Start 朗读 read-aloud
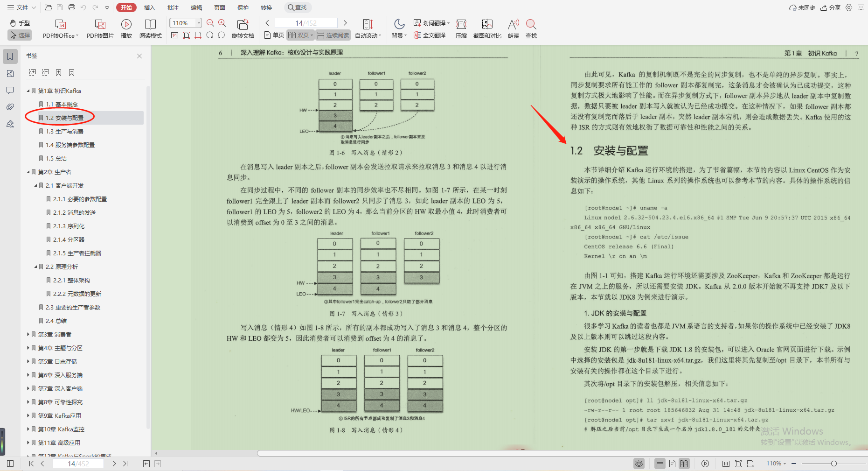The width and height of the screenshot is (868, 471). coord(513,29)
